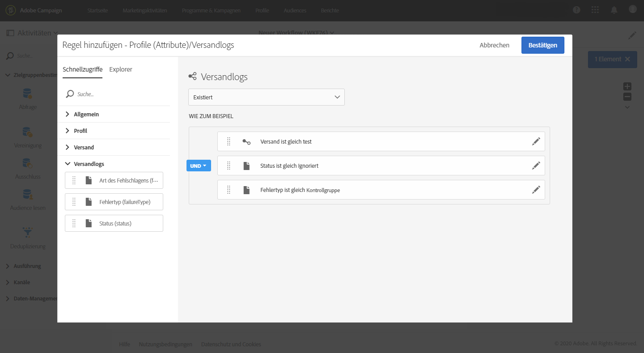Viewport: 644px width, 353px height.
Task: Expand the Allgemein section
Action: click(86, 115)
